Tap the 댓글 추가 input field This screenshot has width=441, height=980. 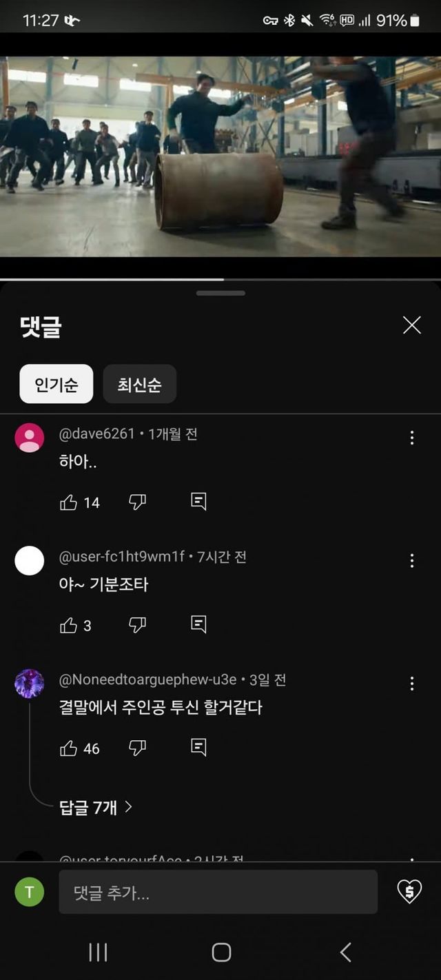[x=218, y=892]
